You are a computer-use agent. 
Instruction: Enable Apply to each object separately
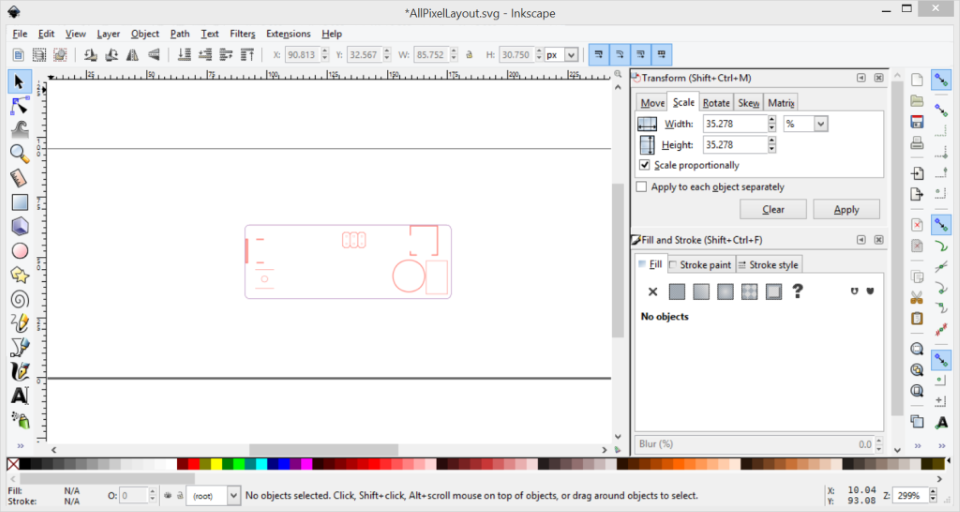641,187
